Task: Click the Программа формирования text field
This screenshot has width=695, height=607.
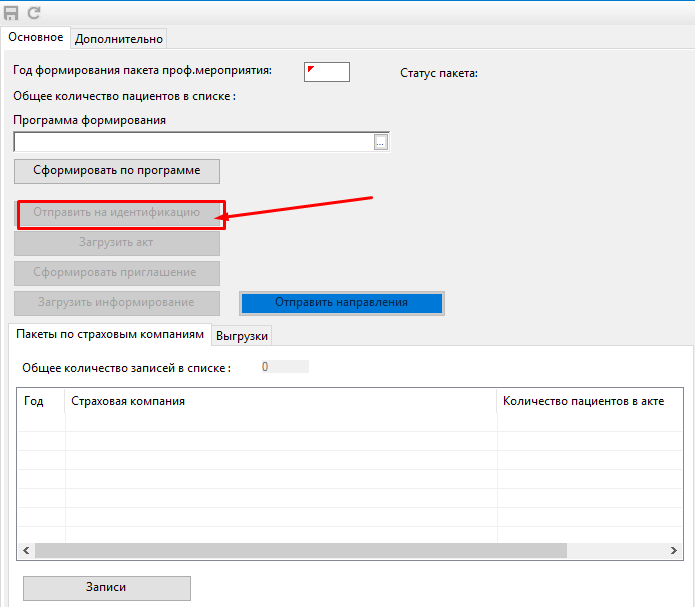Action: 193,142
